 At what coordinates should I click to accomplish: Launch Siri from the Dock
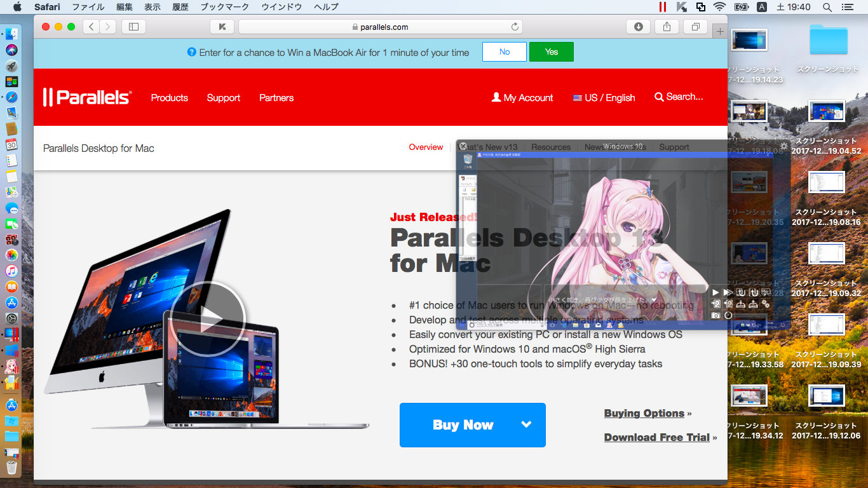point(11,50)
